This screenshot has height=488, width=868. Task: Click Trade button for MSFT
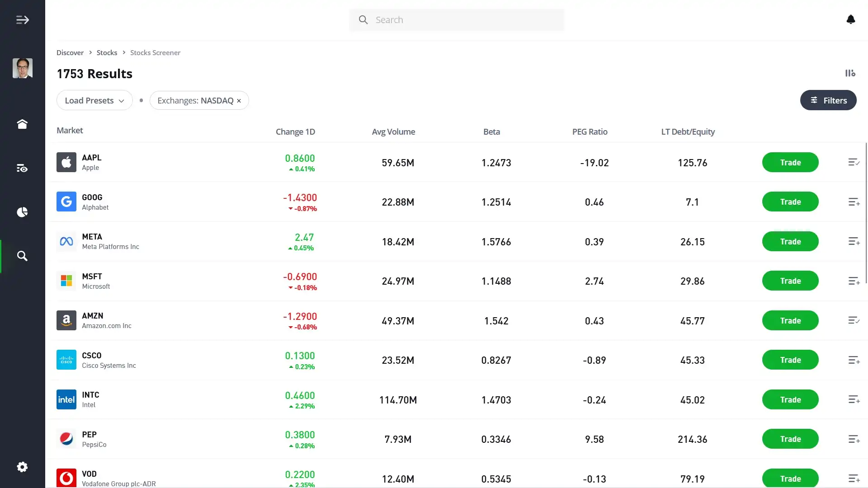tap(790, 281)
